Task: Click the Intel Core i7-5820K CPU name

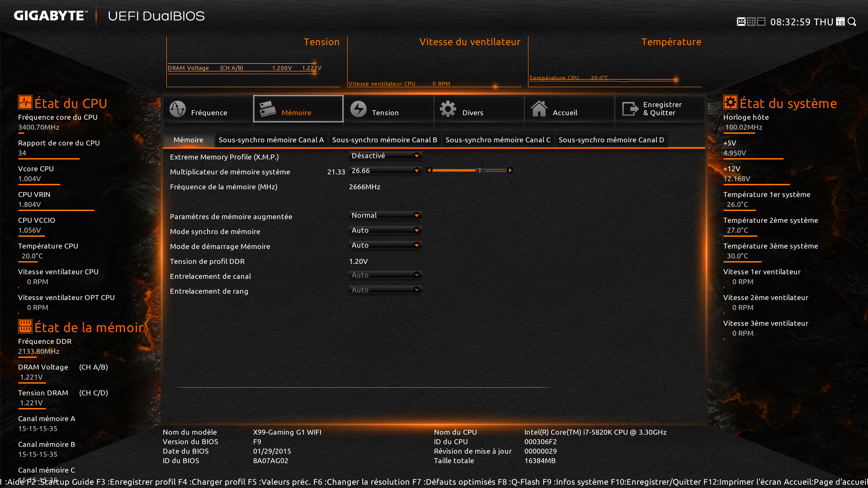Action: coord(595,432)
